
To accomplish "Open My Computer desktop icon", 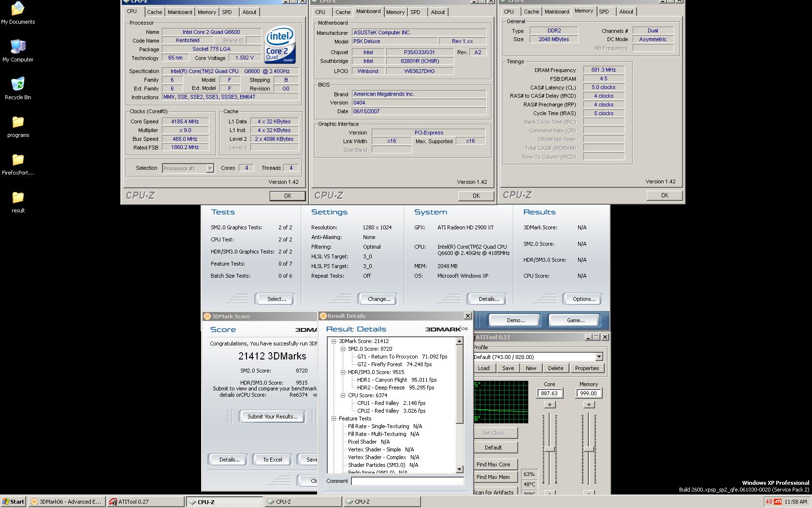I will tap(18, 50).
